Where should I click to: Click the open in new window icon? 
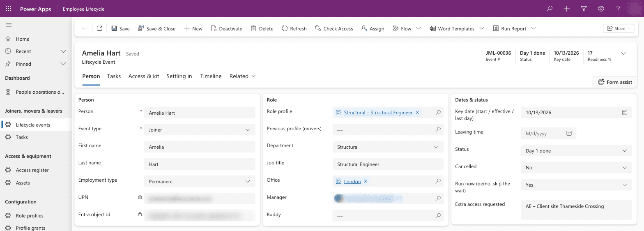(99, 28)
